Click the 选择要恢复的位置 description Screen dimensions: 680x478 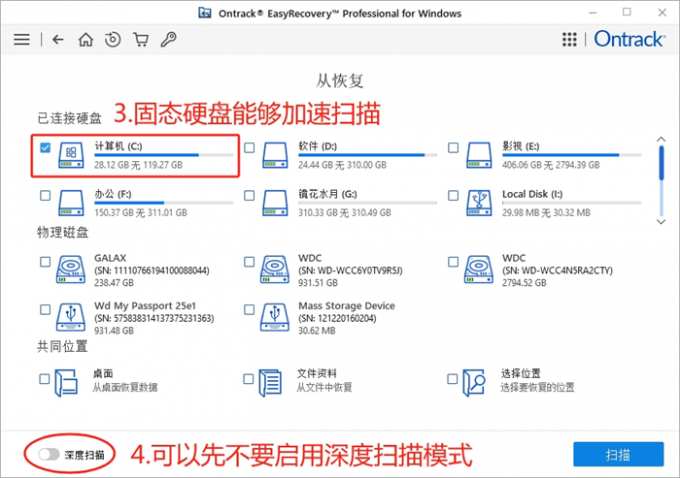pos(538,387)
